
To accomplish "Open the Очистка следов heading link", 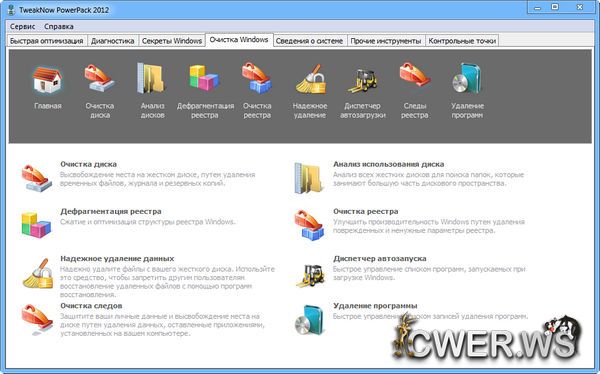I will (91, 305).
